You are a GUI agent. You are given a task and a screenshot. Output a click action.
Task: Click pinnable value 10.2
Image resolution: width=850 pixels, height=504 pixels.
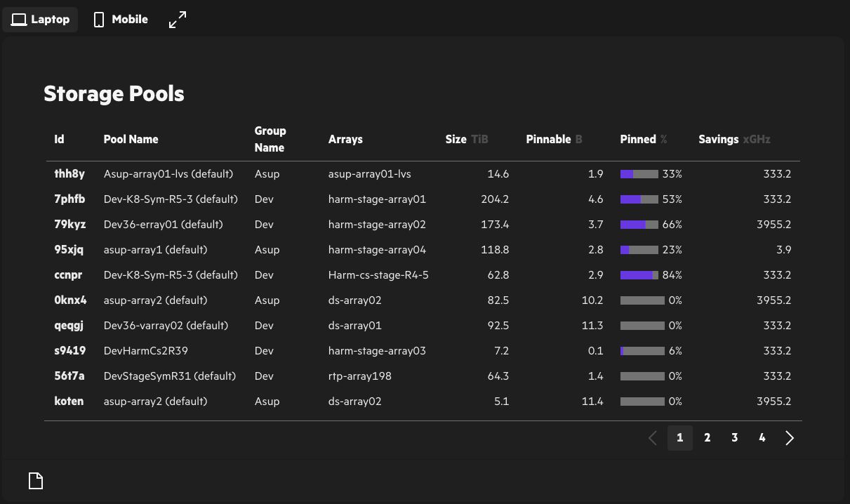click(592, 300)
